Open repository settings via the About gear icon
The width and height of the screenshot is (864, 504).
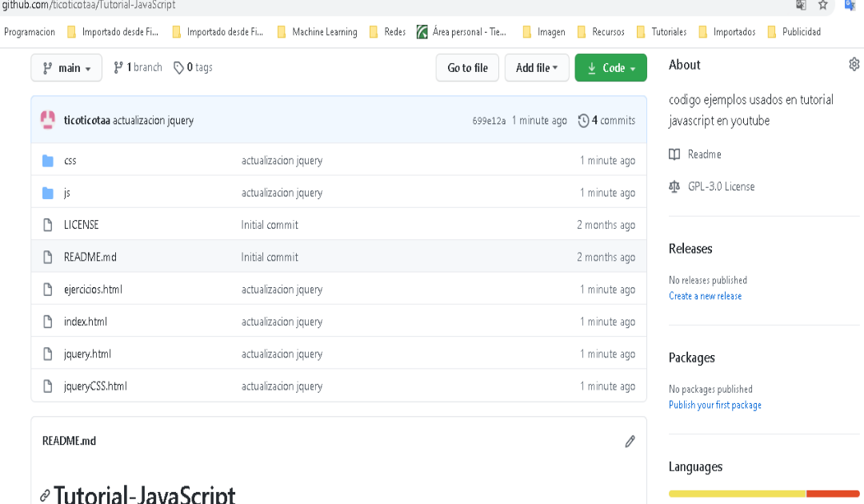coord(854,63)
